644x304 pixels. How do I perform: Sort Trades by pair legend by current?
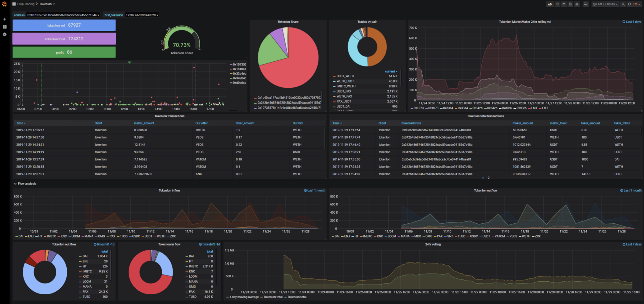391,71
